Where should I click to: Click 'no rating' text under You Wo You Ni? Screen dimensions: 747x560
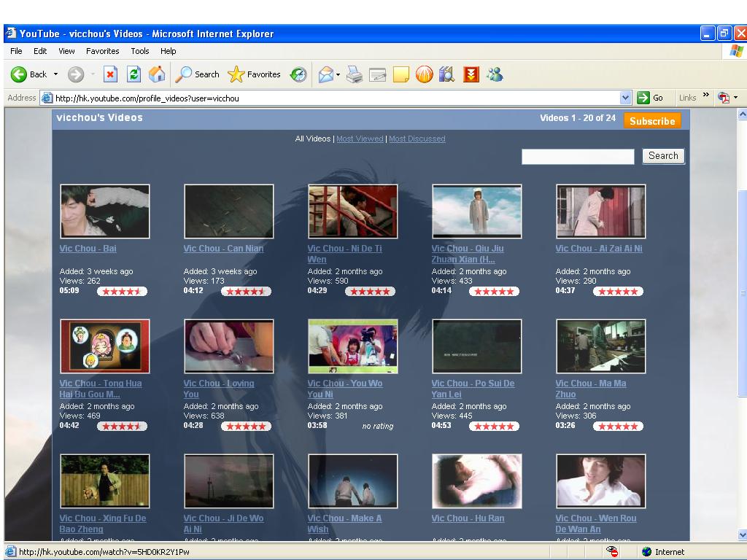tap(378, 426)
